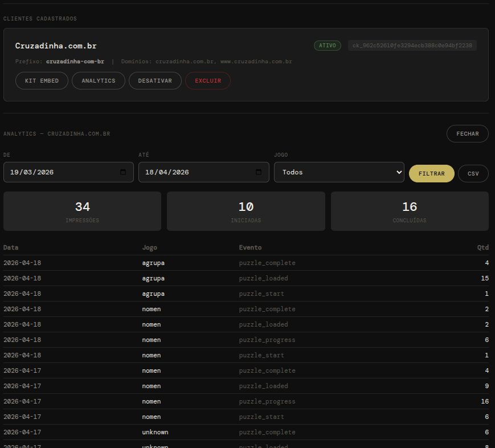Click the Concluídas stat card

[x=409, y=211]
